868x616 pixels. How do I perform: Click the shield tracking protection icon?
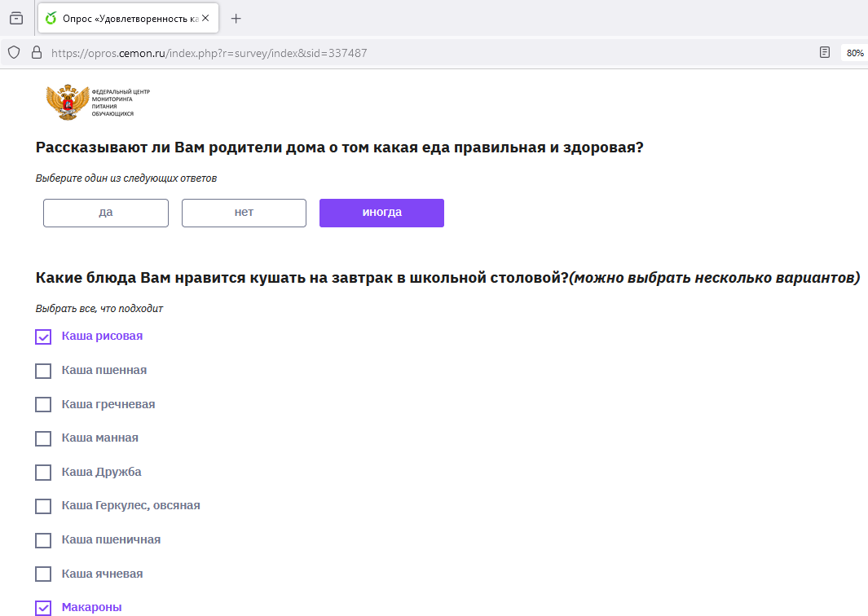click(14, 52)
